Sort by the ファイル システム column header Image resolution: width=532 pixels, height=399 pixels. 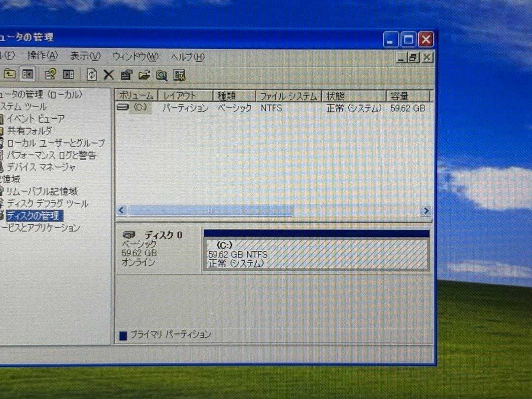tap(288, 97)
